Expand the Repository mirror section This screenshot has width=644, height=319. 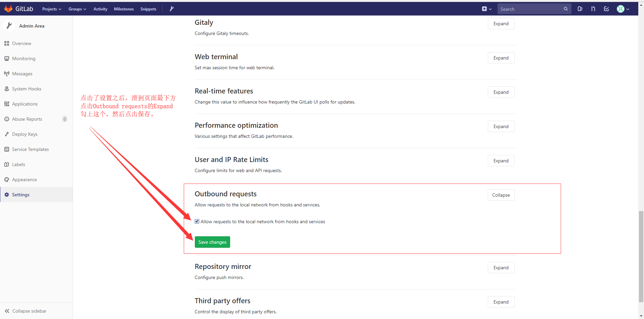(501, 268)
